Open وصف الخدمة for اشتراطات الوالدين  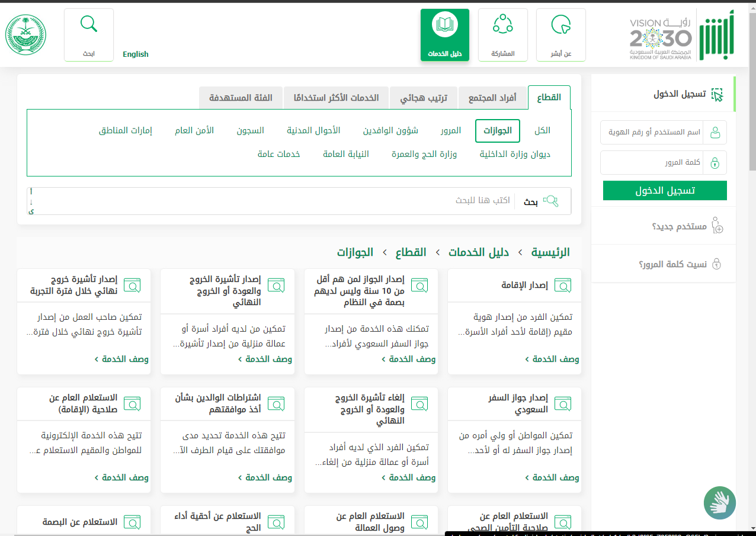[265, 477]
